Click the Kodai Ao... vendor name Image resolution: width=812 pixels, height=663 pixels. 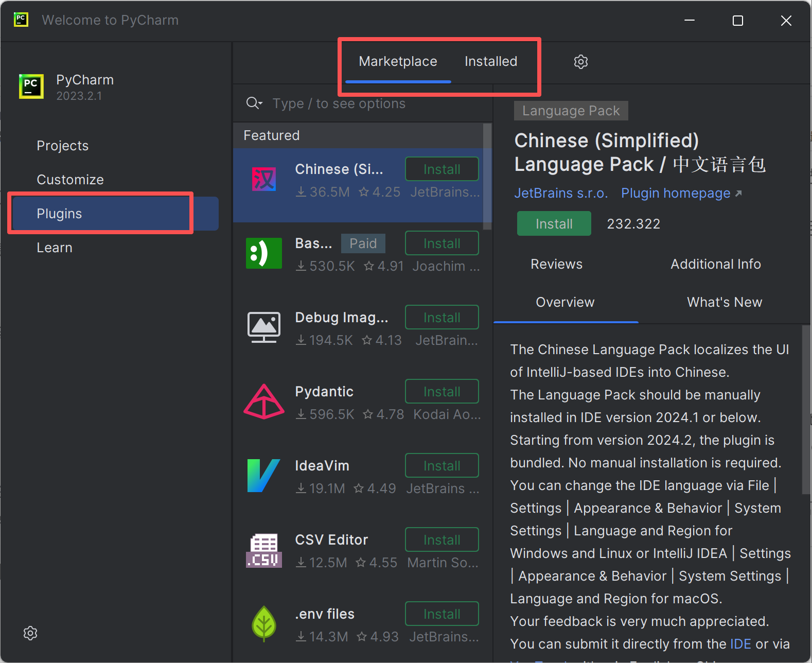pyautogui.click(x=447, y=414)
